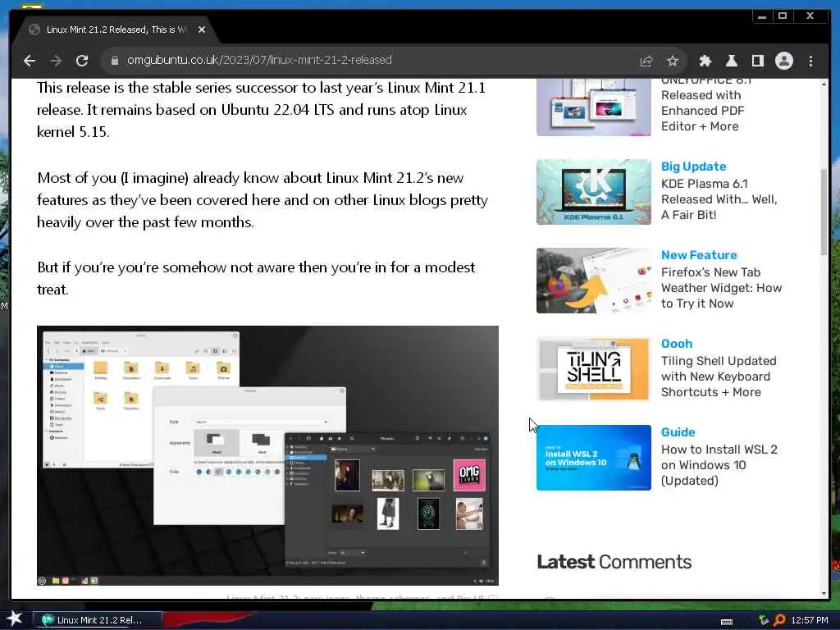840x630 pixels.
Task: Open the New Feature category link
Action: click(699, 255)
